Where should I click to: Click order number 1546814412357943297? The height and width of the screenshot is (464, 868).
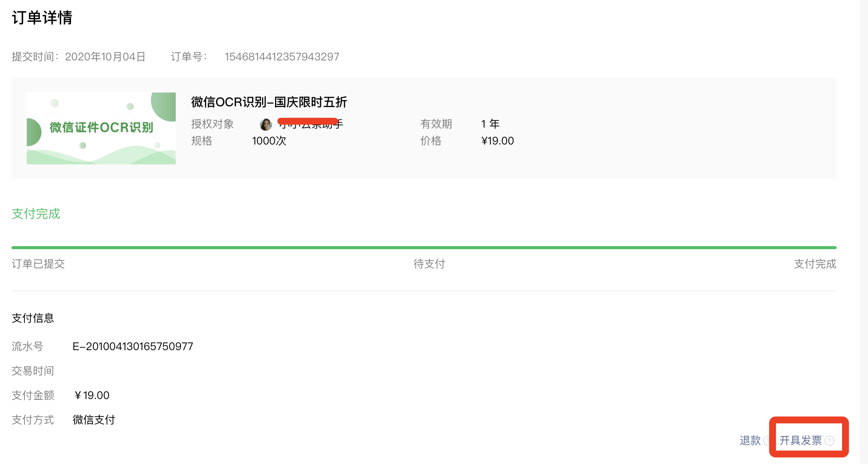[282, 57]
